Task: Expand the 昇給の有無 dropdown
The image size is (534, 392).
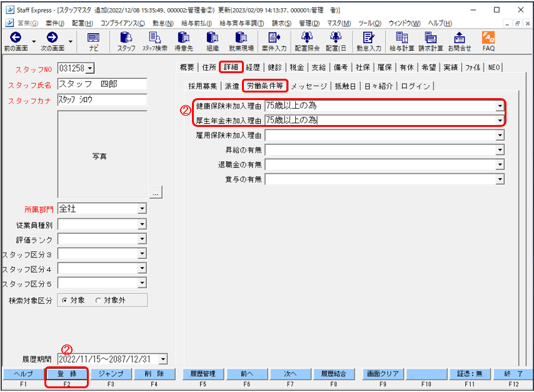Action: [500, 150]
